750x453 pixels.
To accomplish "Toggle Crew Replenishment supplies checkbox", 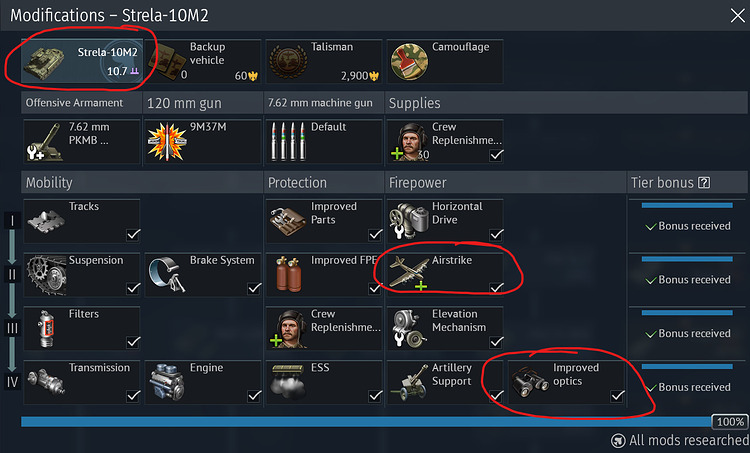I will coord(496,155).
